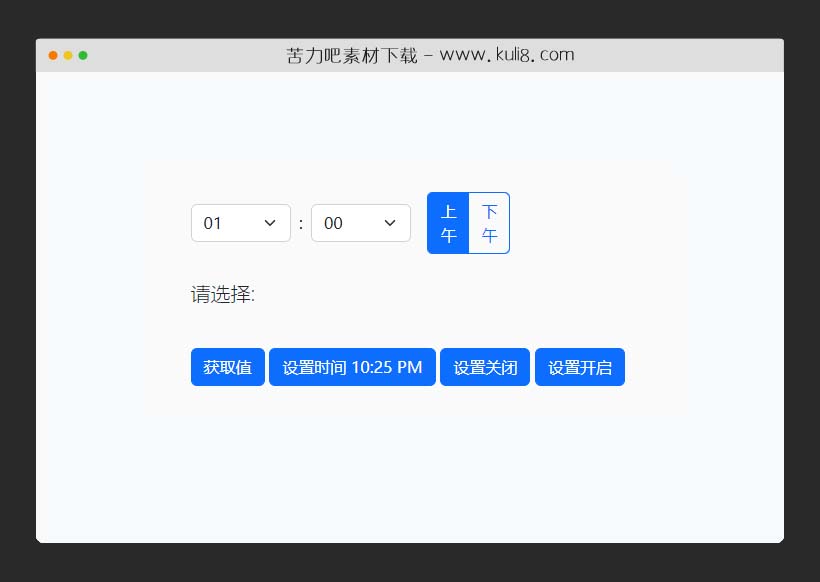Screen dimensions: 820x582
Task: Click the hour dropdown's chevron arrow
Action: 269,223
